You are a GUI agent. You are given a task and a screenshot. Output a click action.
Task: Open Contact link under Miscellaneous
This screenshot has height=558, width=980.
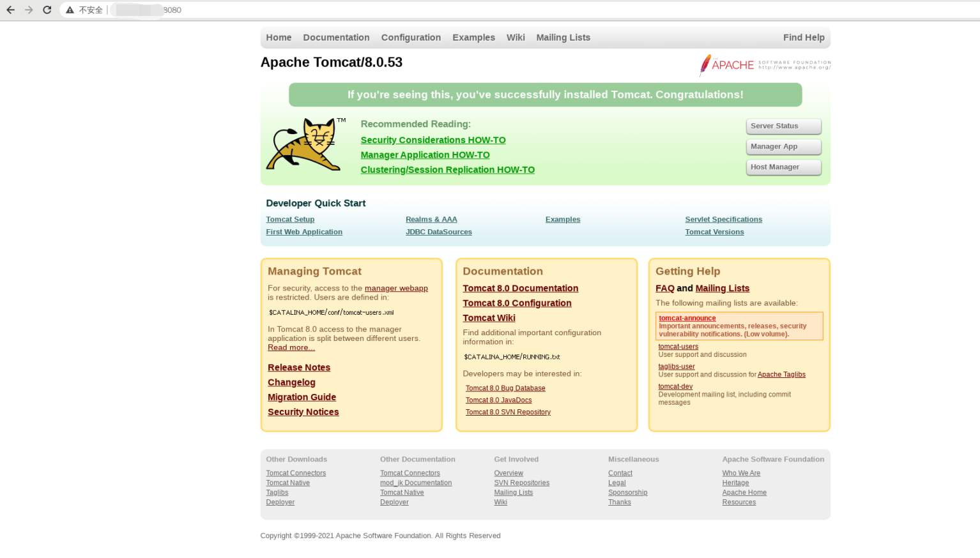(620, 473)
